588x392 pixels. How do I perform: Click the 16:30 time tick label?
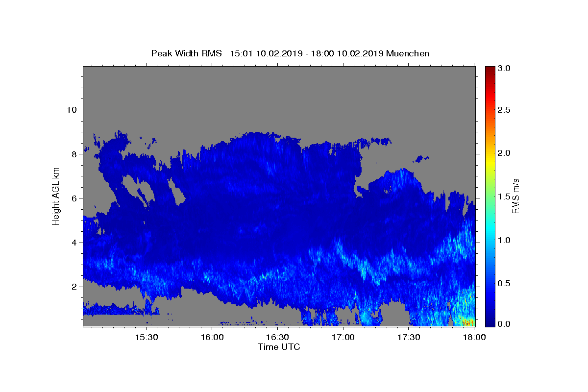pos(277,338)
